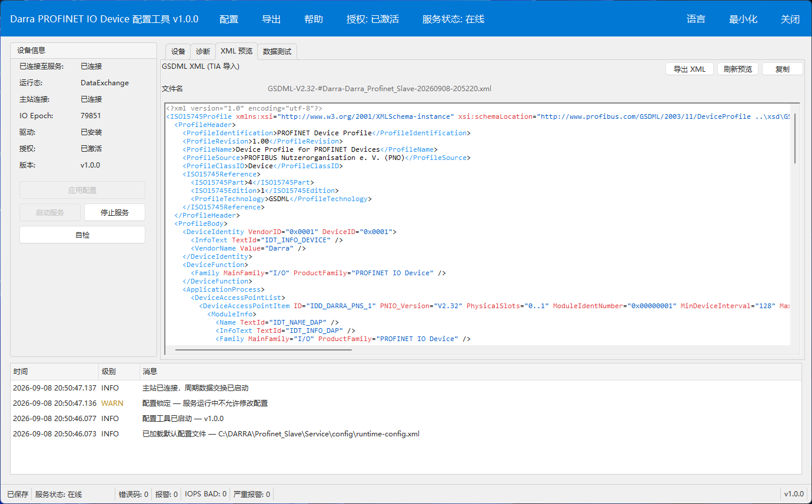This screenshot has width=812, height=504.
Task: Click 服务状态: 在线 in the top bar
Action: click(454, 19)
